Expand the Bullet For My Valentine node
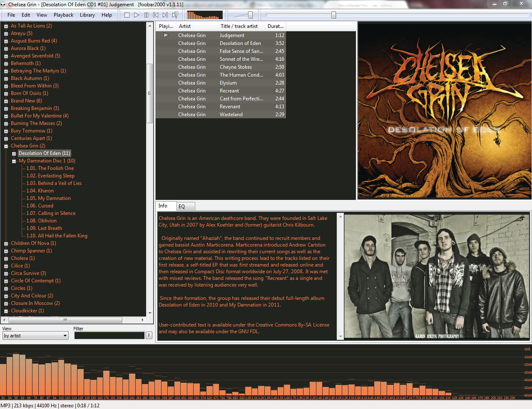 click(6, 116)
